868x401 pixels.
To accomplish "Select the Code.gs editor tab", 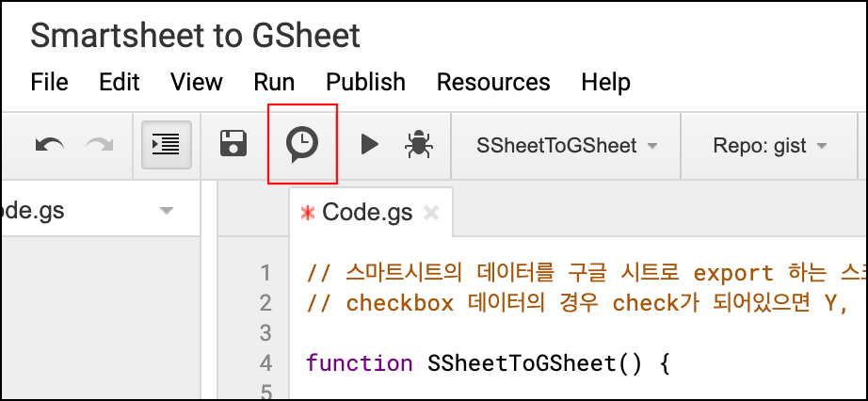I will (367, 212).
